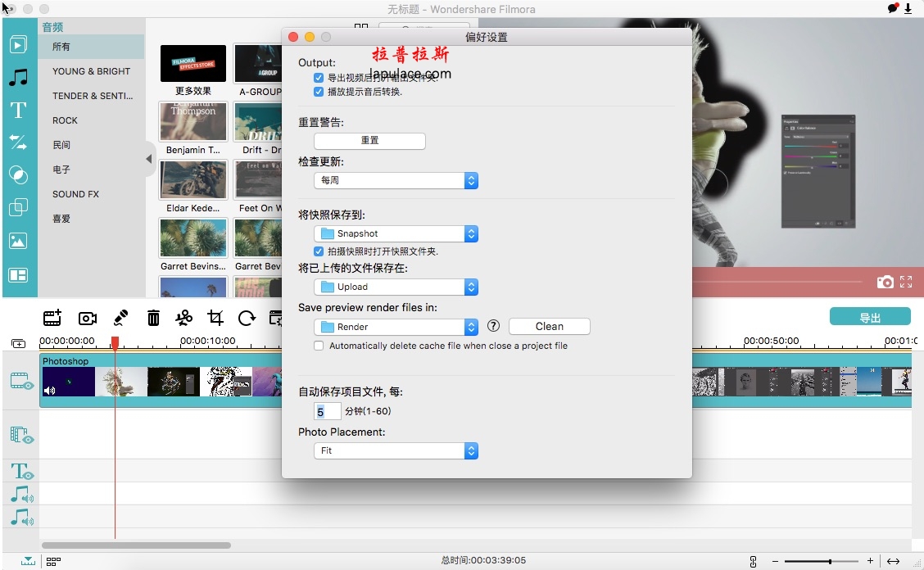The height and width of the screenshot is (570, 924).
Task: Click the horizontal timeline scrollbar
Action: (136, 545)
